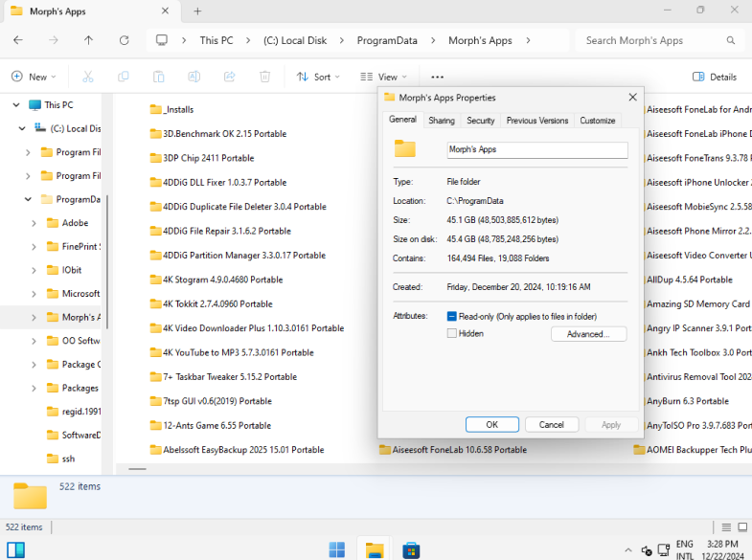
Task: Click Cancel in the Properties dialog
Action: click(x=552, y=424)
